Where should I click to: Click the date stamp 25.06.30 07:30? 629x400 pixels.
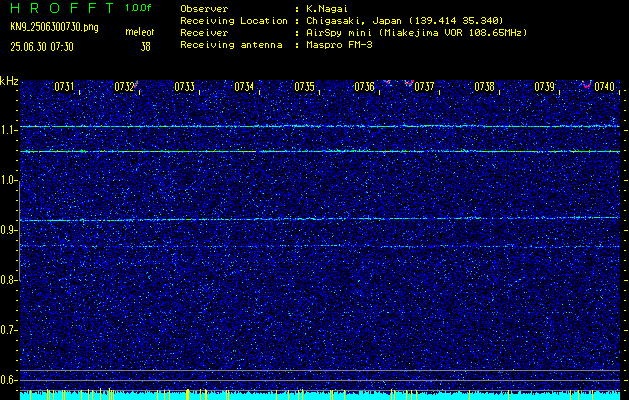pyautogui.click(x=42, y=47)
